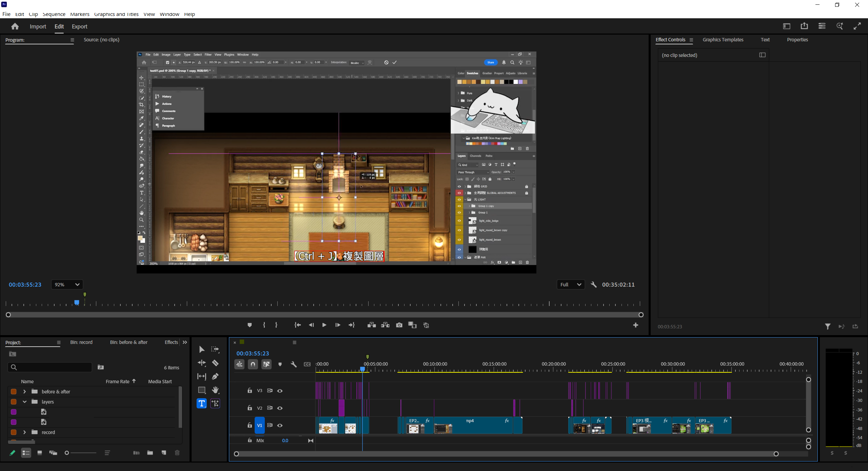
Task: Switch to the Properties tab
Action: 797,40
